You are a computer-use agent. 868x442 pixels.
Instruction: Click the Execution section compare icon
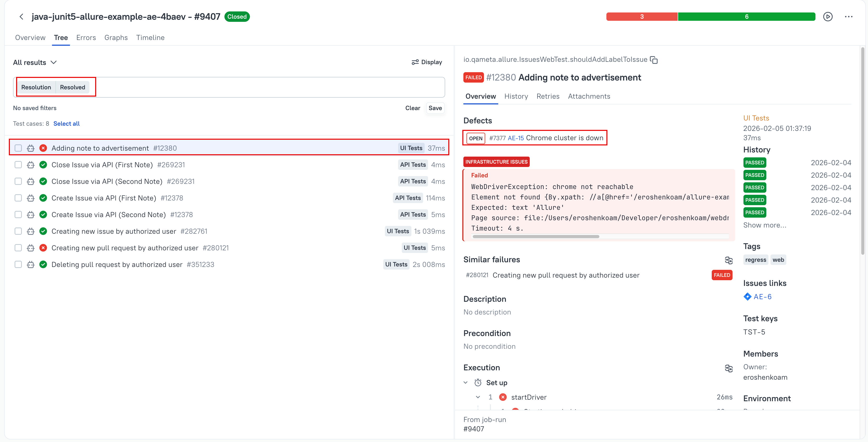coord(729,368)
